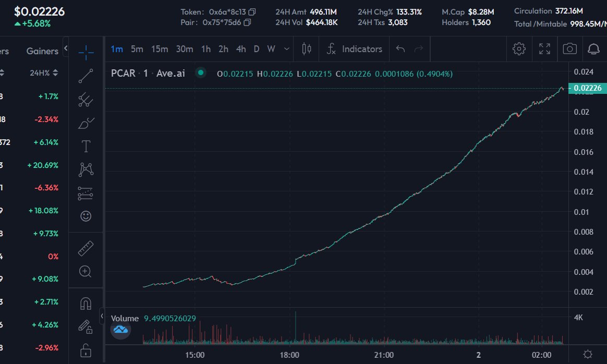Switch to 1h timeframe

[206, 49]
